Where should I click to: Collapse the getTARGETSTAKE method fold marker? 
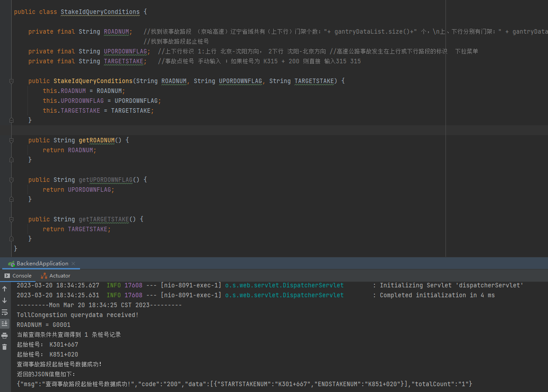pyautogui.click(x=11, y=219)
